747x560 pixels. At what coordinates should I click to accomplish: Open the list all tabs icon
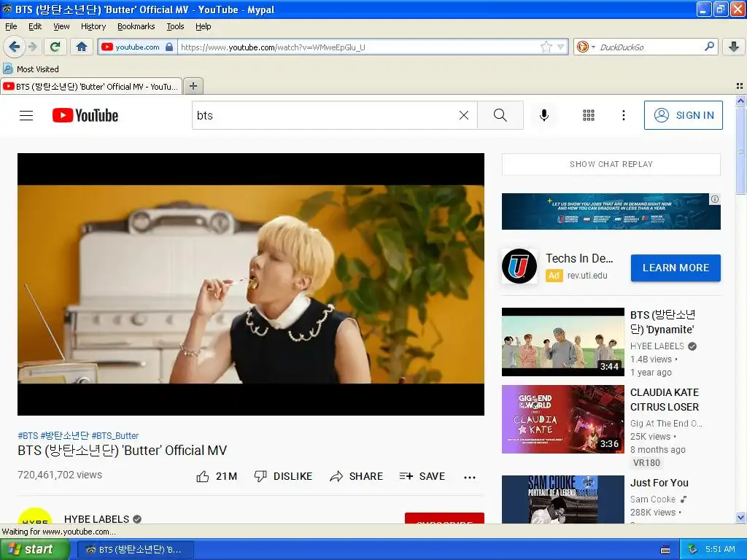(x=740, y=86)
